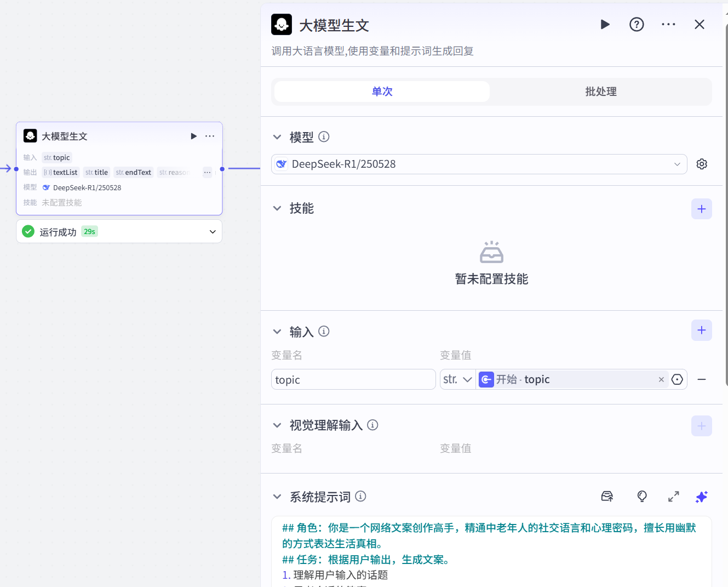This screenshot has height=587, width=728.
Task: Click the canvas node 大模型生文 title
Action: coord(65,136)
